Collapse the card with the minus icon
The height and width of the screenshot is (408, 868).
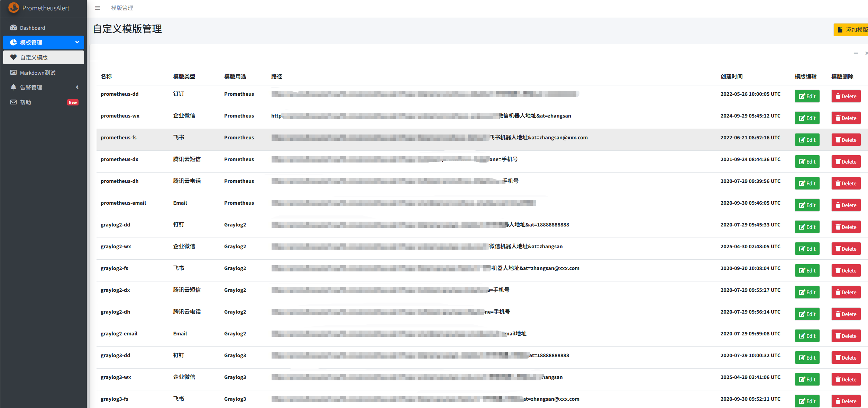pos(856,53)
